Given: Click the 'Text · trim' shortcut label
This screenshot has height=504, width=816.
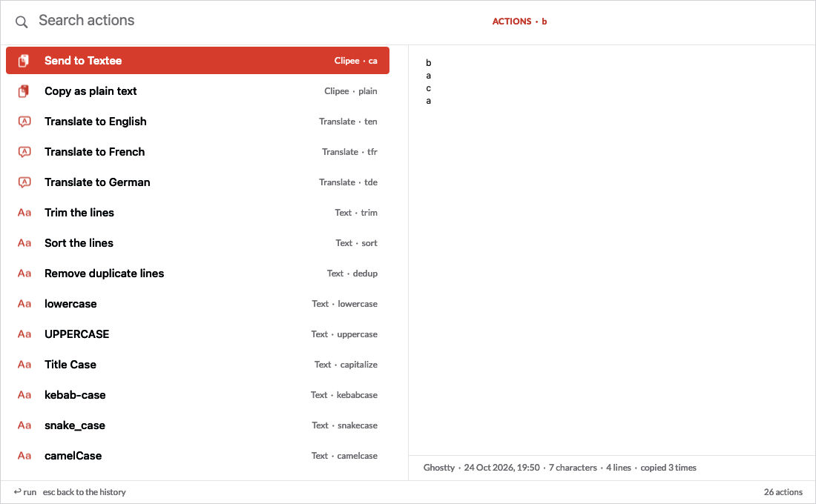Looking at the screenshot, I should pyautogui.click(x=356, y=213).
